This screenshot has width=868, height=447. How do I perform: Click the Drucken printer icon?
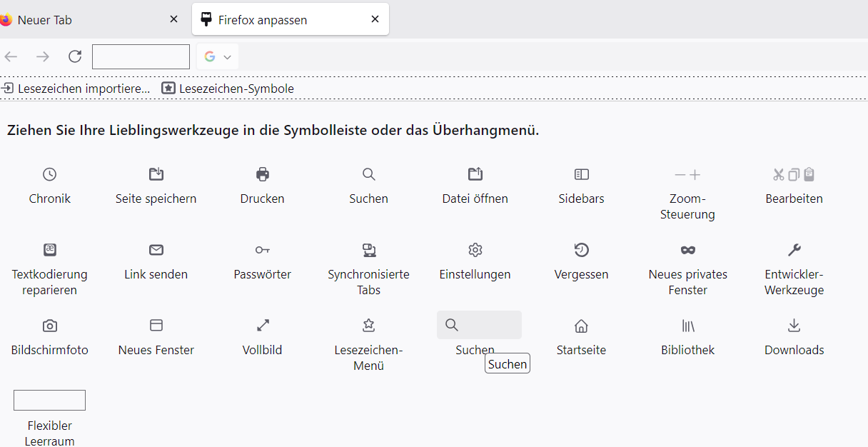tap(263, 174)
